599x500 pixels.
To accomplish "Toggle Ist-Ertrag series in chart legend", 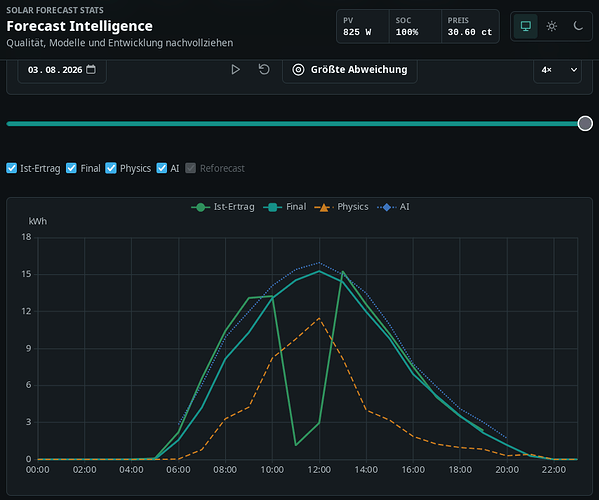I will 223,207.
